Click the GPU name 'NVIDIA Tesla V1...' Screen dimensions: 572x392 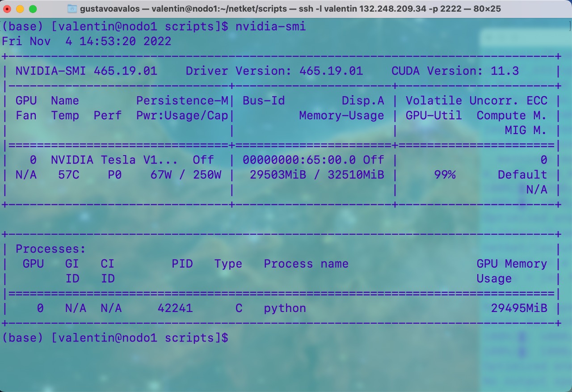(115, 160)
